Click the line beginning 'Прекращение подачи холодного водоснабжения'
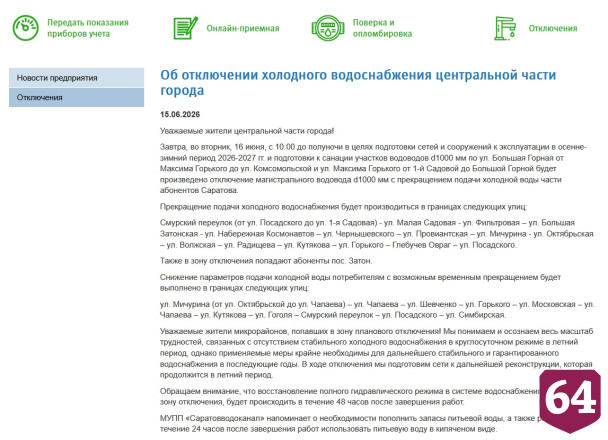608x440 pixels. [x=343, y=207]
